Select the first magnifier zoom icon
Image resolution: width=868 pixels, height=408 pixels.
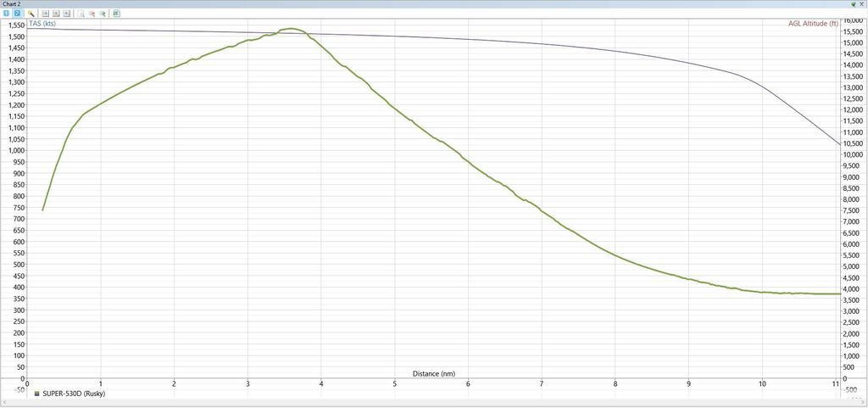click(x=81, y=14)
